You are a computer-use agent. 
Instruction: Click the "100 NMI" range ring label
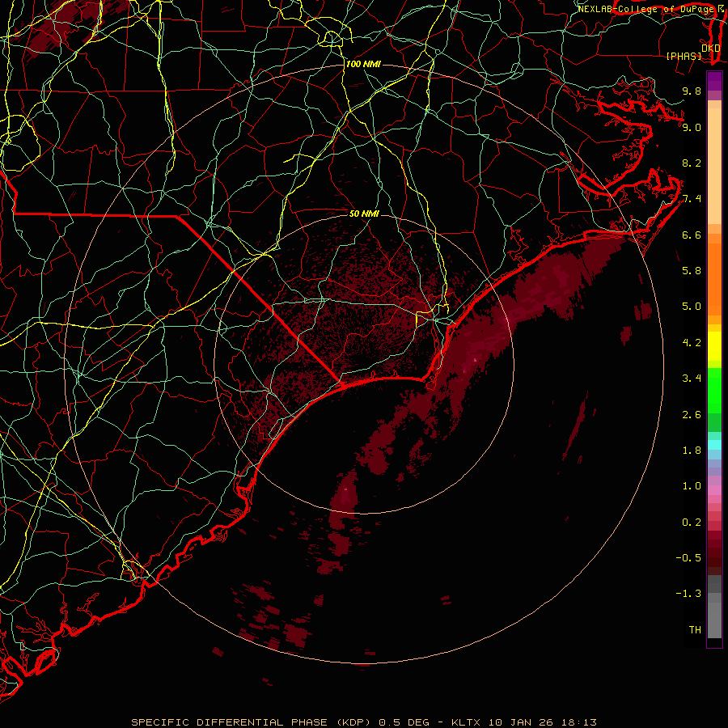tap(363, 64)
